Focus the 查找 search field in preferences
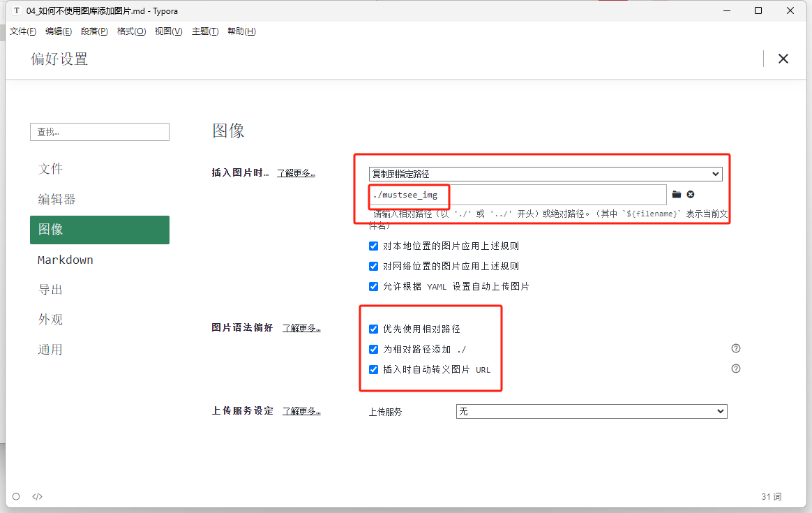The image size is (812, 513). coord(100,132)
